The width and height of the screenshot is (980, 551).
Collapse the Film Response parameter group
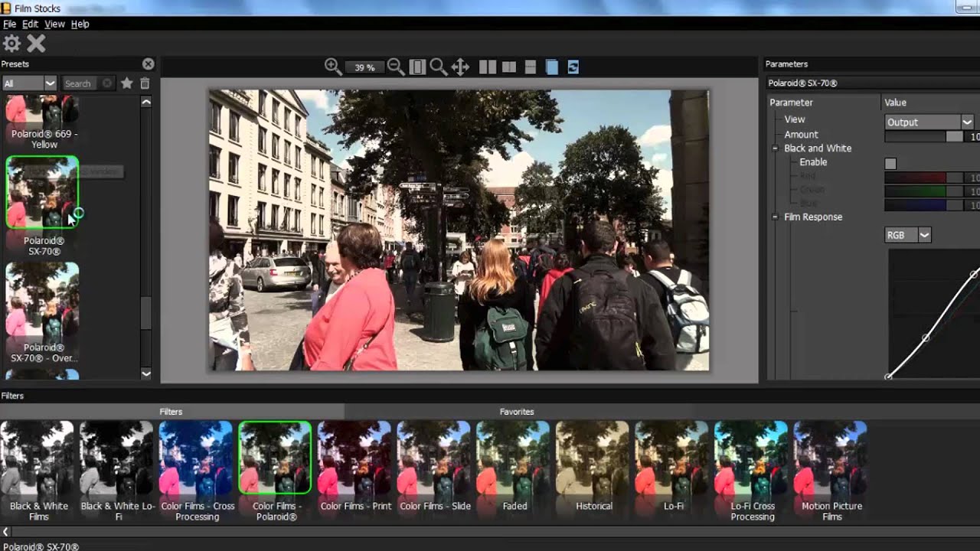(775, 217)
